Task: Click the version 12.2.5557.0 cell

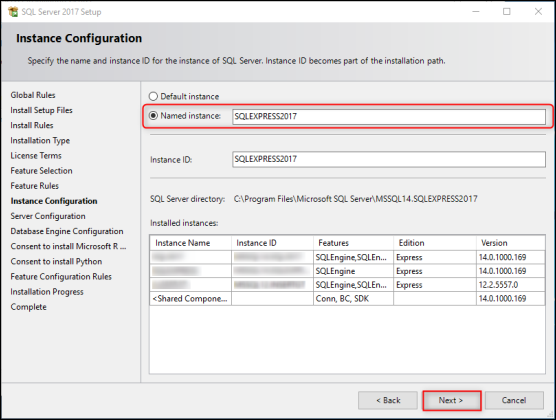Action: [x=511, y=285]
